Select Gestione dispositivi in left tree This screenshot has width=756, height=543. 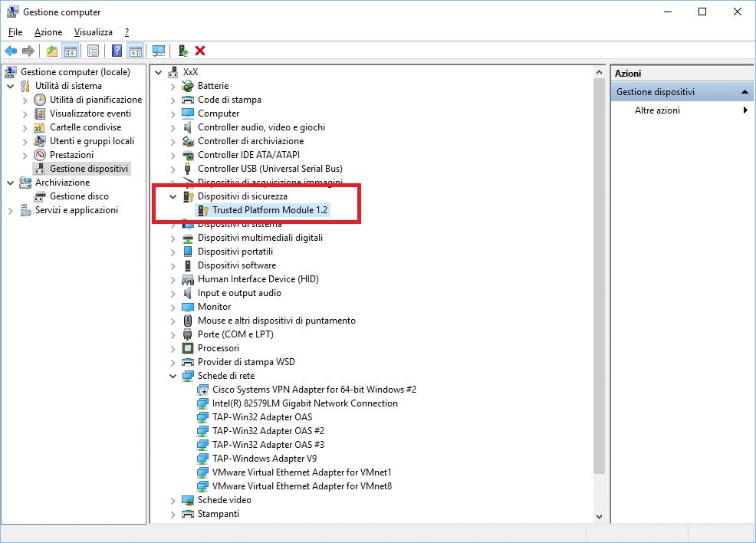pyautogui.click(x=89, y=169)
